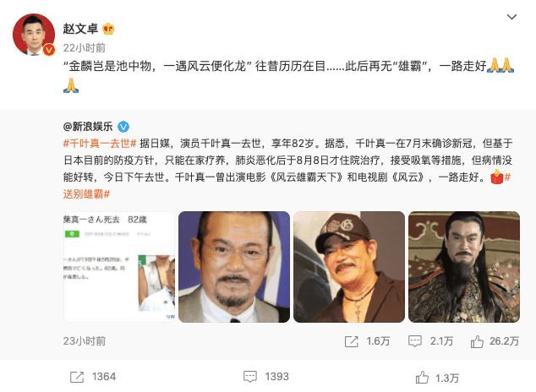View the thumbnail of man in grey suit
Image resolution: width=536 pixels, height=392 pixels.
click(234, 267)
